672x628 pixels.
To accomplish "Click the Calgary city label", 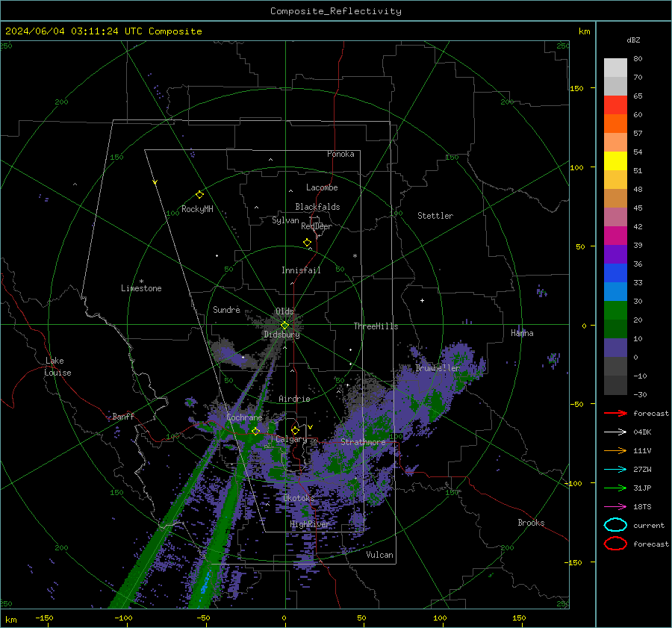I will pyautogui.click(x=291, y=439).
